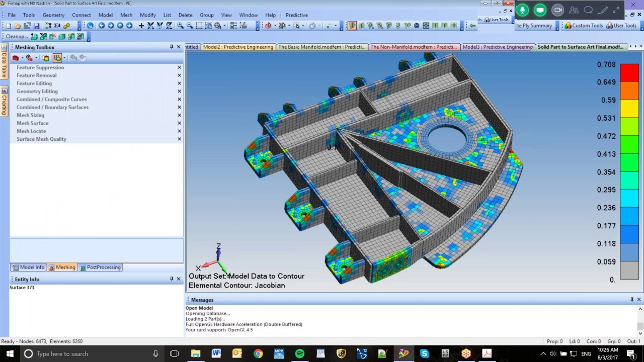Viewport: 644px width, 362px height.
Task: Expand the Geometry Editing section
Action: pos(37,91)
